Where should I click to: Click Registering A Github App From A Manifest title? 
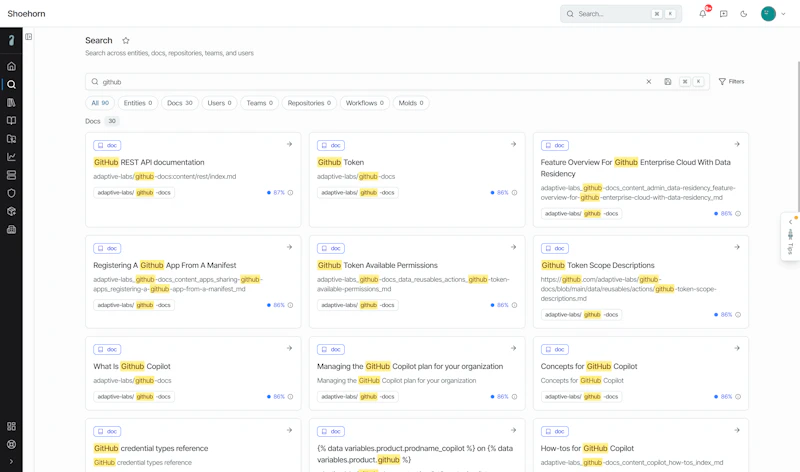click(x=165, y=265)
